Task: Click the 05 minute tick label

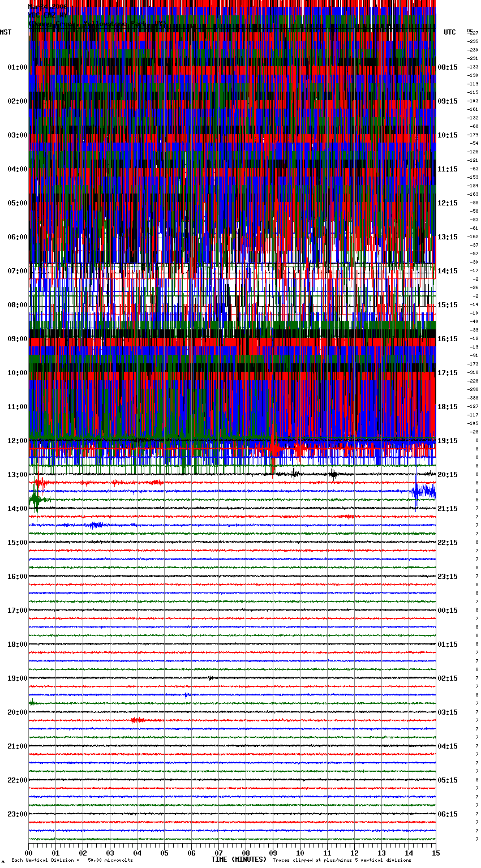Action: tap(164, 853)
